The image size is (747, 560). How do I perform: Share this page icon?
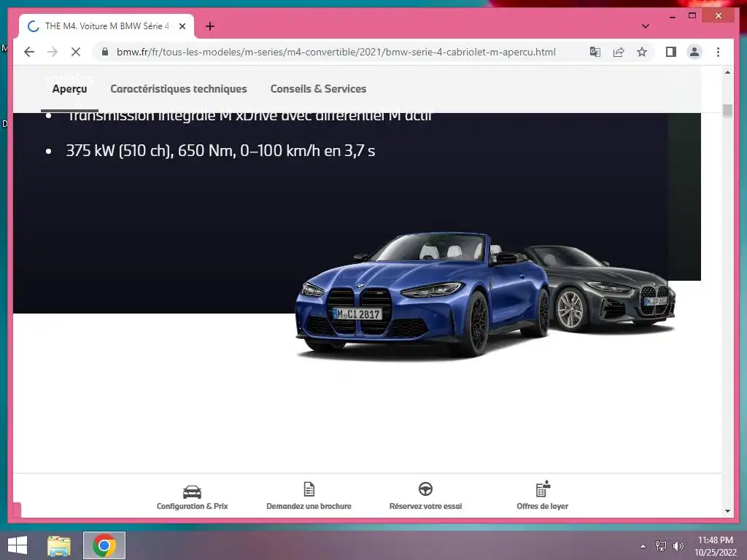click(x=619, y=52)
